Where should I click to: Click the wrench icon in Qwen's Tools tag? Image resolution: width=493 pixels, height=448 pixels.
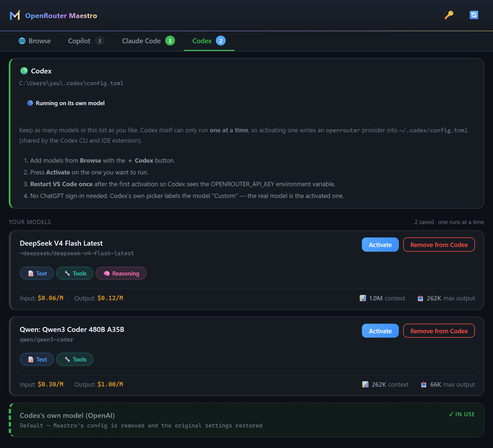67,359
